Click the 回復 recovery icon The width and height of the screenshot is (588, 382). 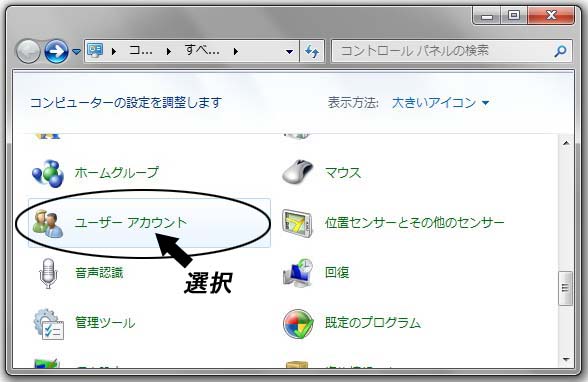click(x=298, y=273)
